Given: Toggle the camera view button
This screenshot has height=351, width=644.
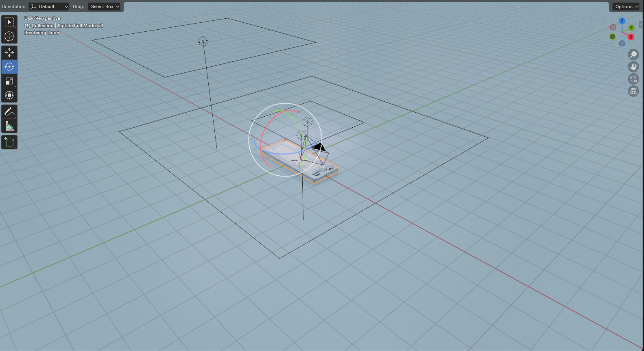Looking at the screenshot, I should point(633,79).
